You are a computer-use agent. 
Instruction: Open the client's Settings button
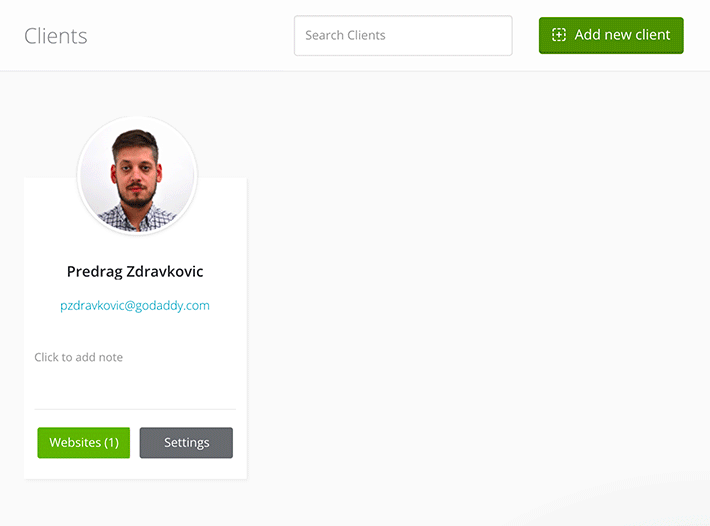point(186,443)
